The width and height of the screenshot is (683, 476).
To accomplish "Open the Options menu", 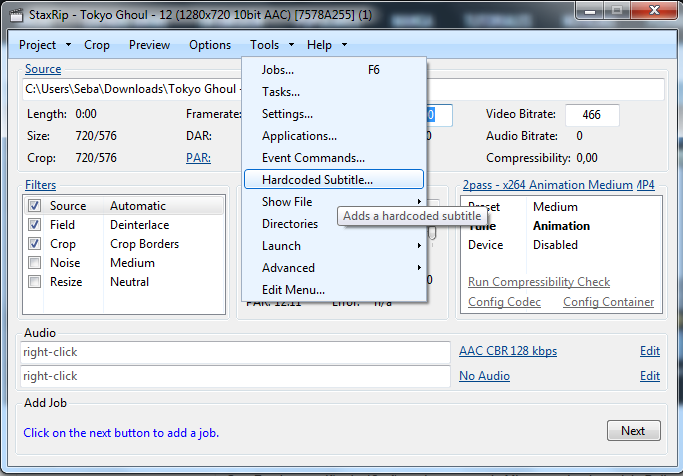I will 210,45.
